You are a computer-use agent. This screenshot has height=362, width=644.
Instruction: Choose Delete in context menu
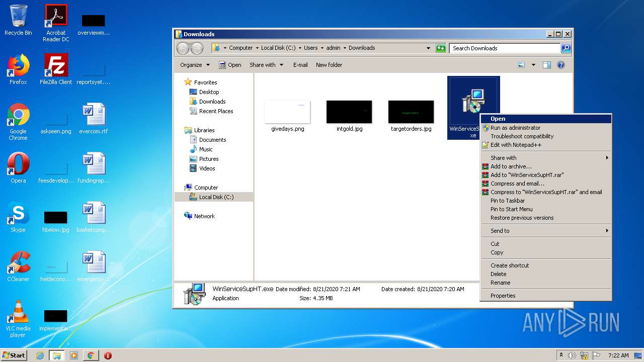tap(546, 274)
